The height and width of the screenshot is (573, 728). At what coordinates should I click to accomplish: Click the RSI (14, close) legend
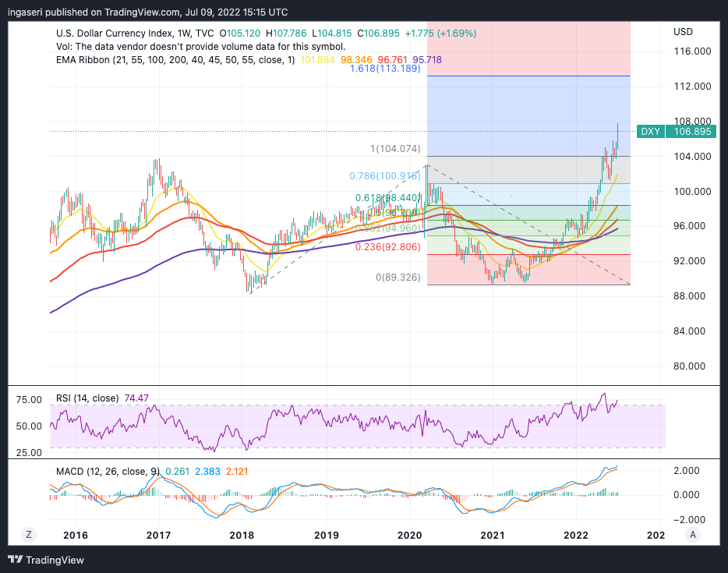pos(87,398)
